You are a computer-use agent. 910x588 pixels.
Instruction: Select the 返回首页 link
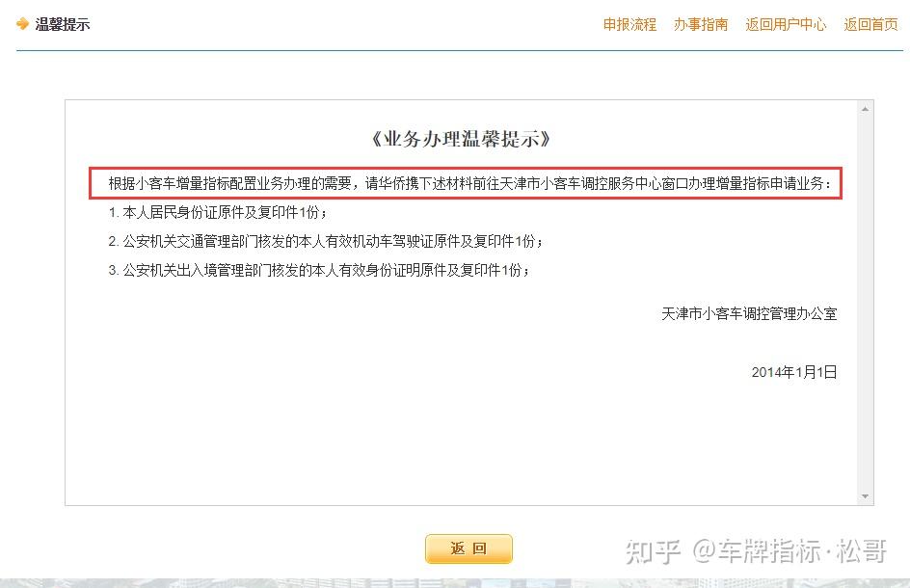click(x=870, y=24)
